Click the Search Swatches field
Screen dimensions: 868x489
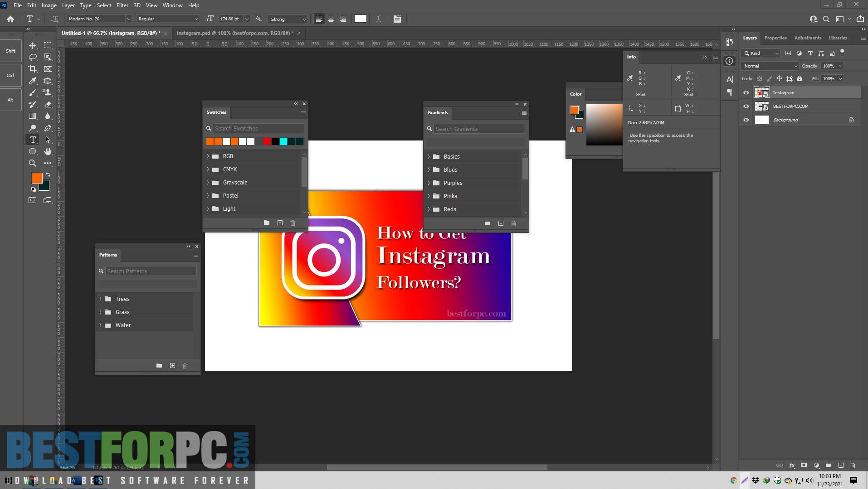(x=258, y=129)
